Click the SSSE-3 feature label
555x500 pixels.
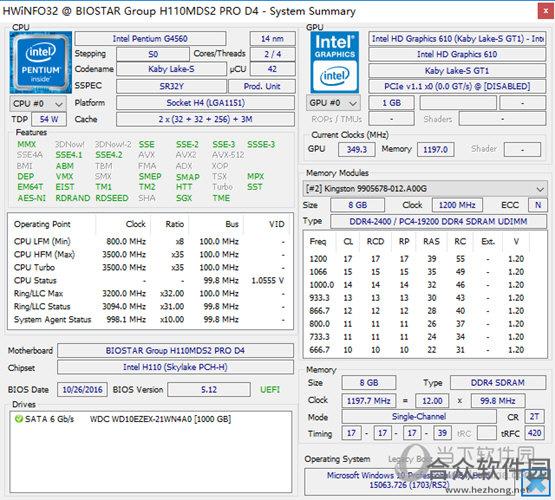261,144
